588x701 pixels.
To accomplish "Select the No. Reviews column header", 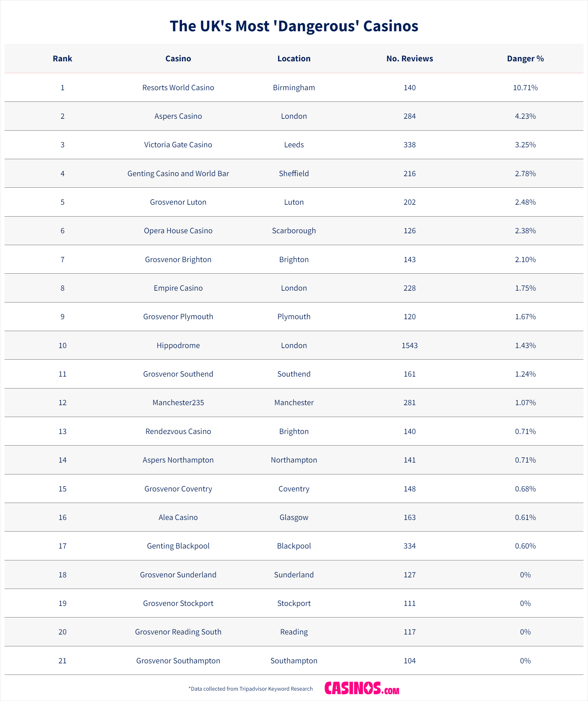I will tap(409, 58).
